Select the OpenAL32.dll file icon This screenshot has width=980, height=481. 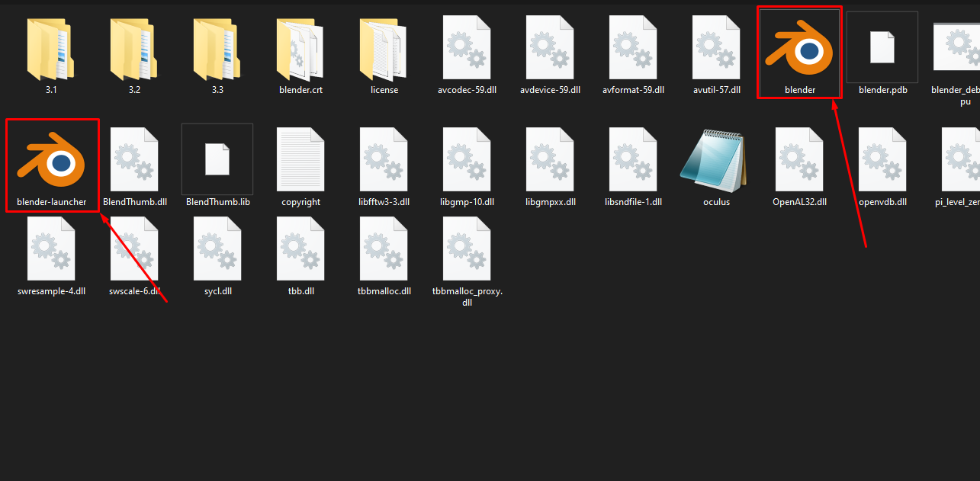(x=799, y=160)
